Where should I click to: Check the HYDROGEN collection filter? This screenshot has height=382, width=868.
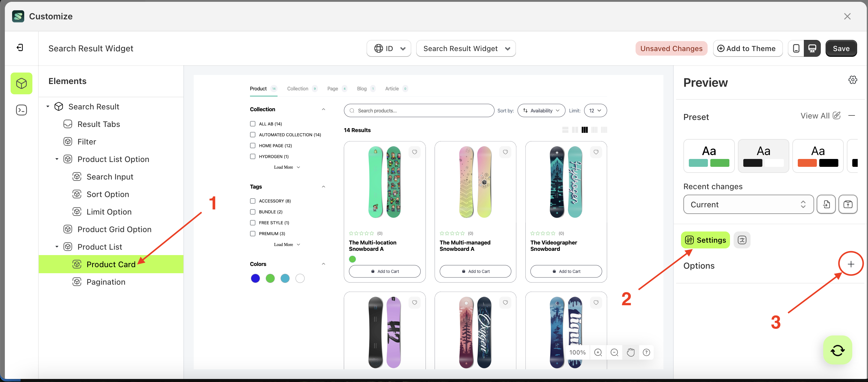tap(252, 156)
